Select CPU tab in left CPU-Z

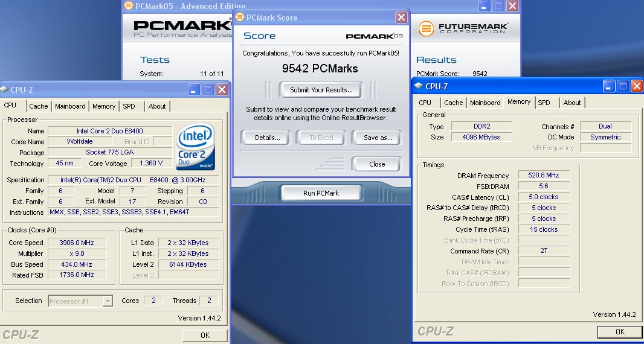coord(10,105)
